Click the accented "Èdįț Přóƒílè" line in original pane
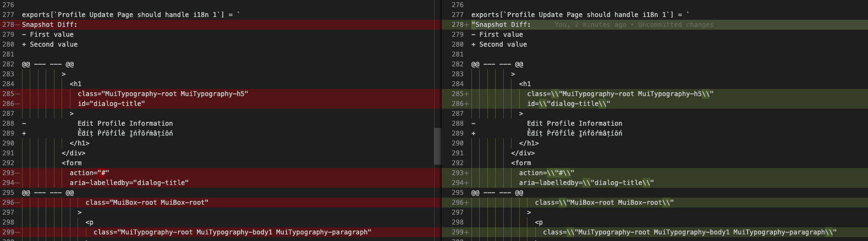This screenshot has height=241, width=868. (125, 133)
